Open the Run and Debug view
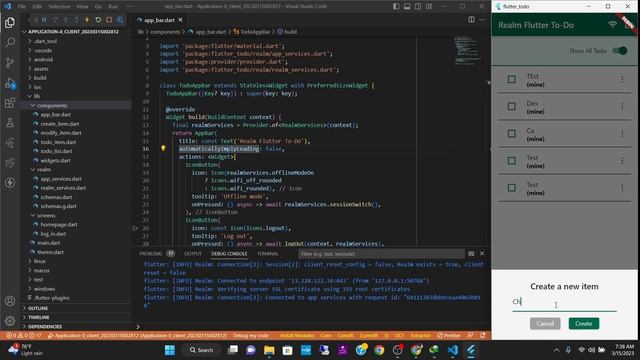This screenshot has width=640, height=360. 10,83
